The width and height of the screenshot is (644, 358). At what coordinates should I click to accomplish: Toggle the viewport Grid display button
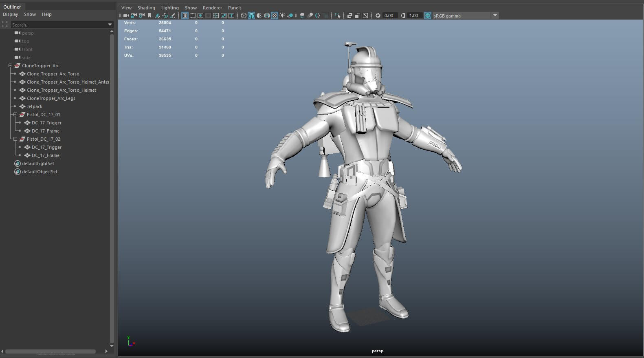click(x=185, y=15)
